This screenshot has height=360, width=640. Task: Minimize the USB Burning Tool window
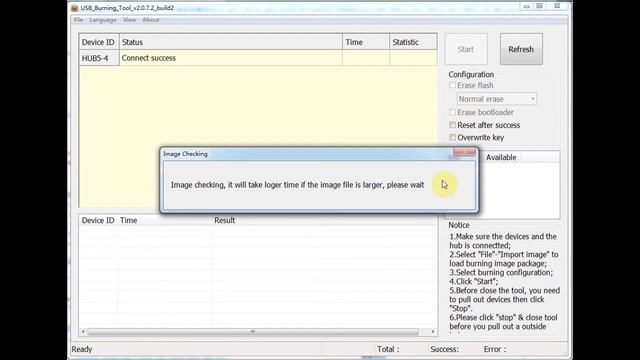coord(527,6)
